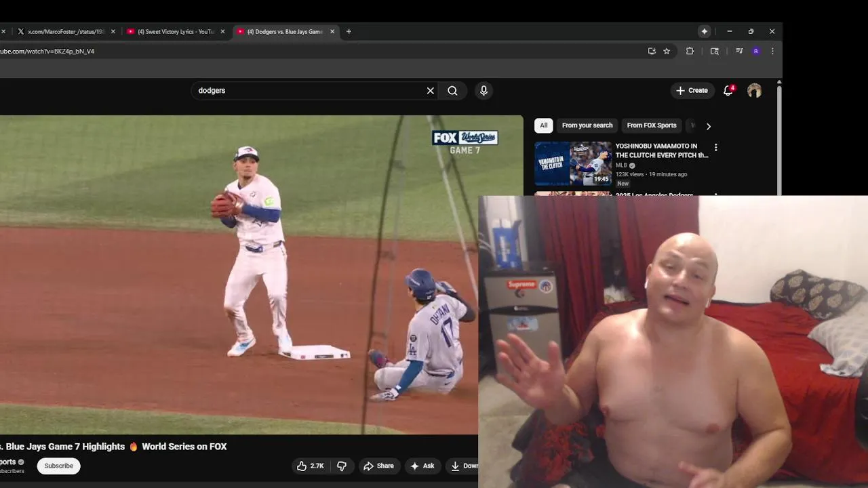Dislike the video with thumbs down
The image size is (868, 488).
(342, 466)
